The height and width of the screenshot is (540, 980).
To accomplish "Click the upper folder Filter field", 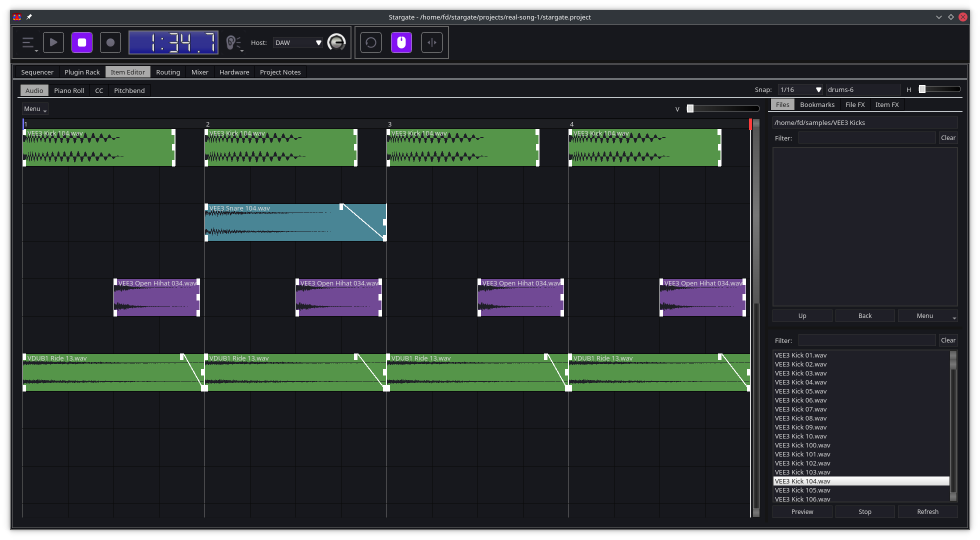I will click(x=866, y=138).
